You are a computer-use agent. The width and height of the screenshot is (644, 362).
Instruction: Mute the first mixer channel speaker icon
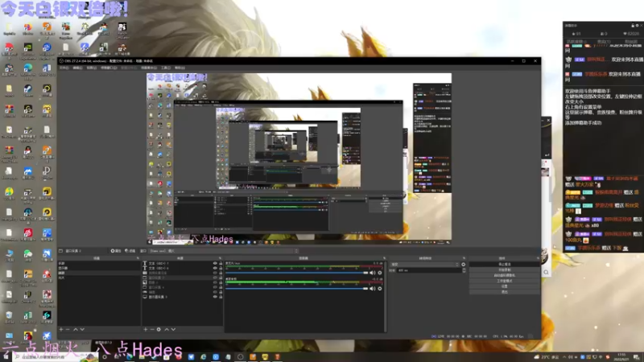point(373,273)
